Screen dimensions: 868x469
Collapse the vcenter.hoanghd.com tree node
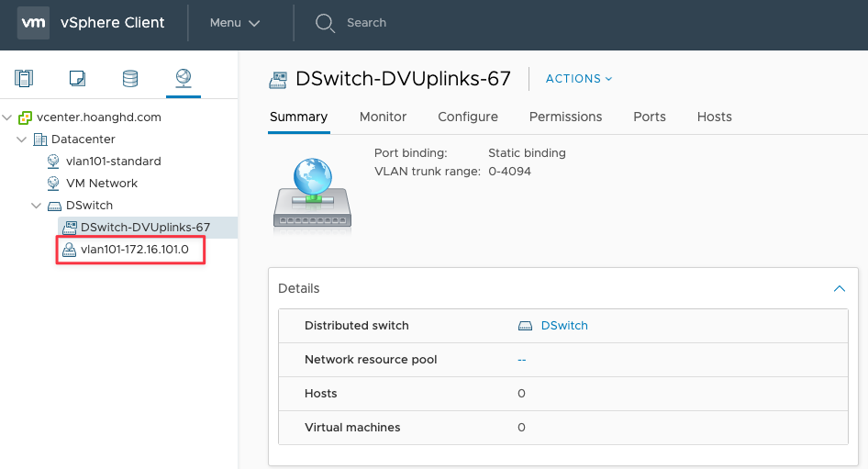[7, 117]
